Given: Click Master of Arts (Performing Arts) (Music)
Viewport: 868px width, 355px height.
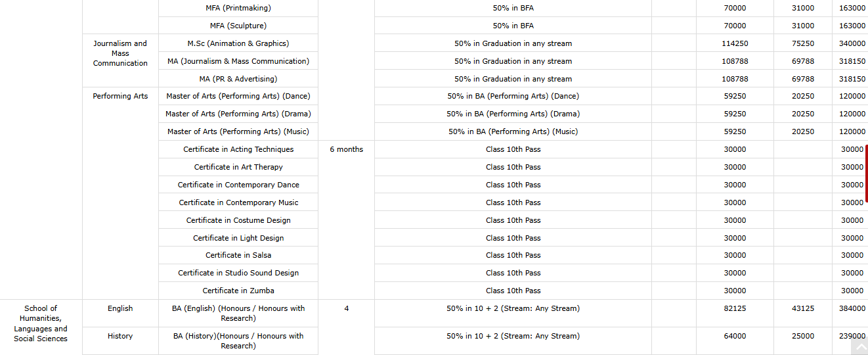Looking at the screenshot, I should [x=238, y=131].
